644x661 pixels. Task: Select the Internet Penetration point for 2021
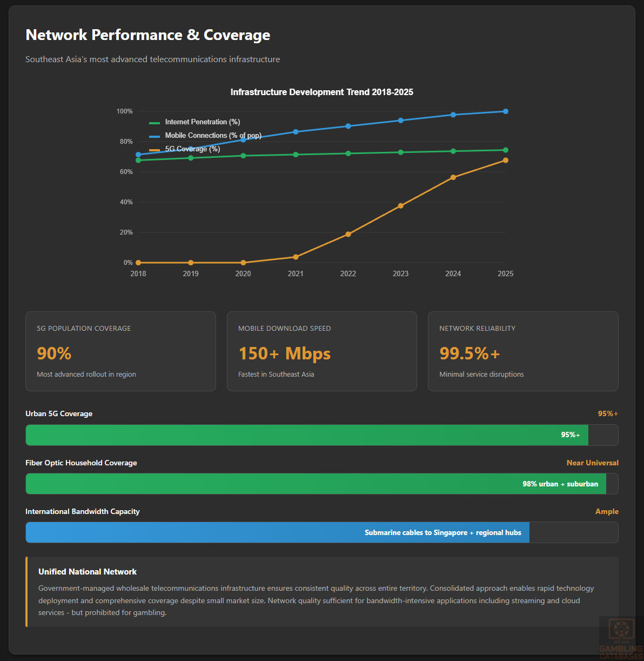click(296, 155)
